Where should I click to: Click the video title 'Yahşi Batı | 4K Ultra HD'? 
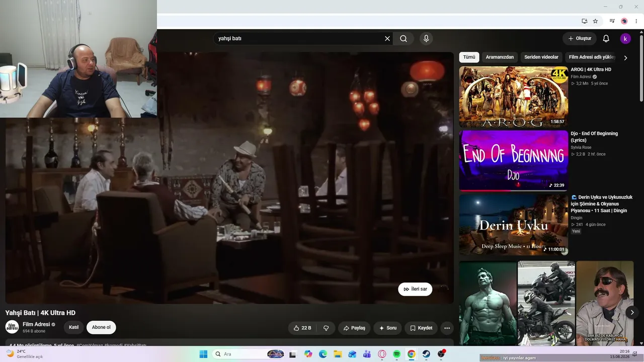[x=40, y=313]
